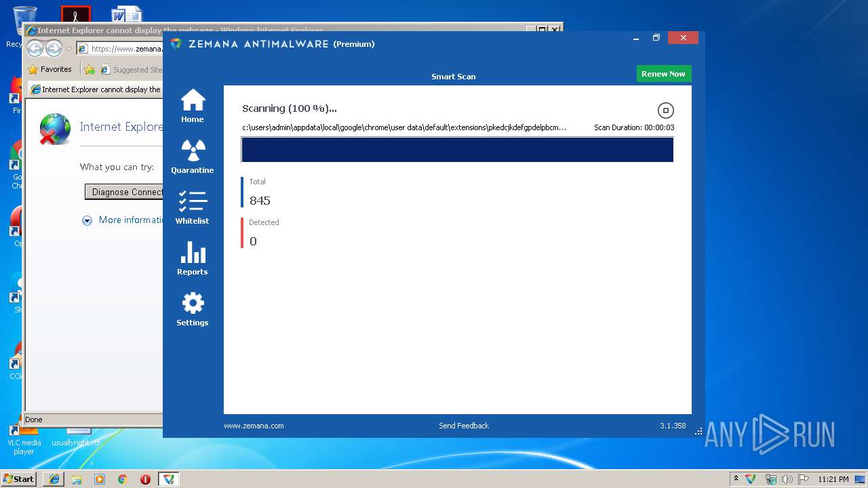Open Favorites in Internet Explorer
Image resolution: width=868 pixels, height=488 pixels.
[50, 69]
